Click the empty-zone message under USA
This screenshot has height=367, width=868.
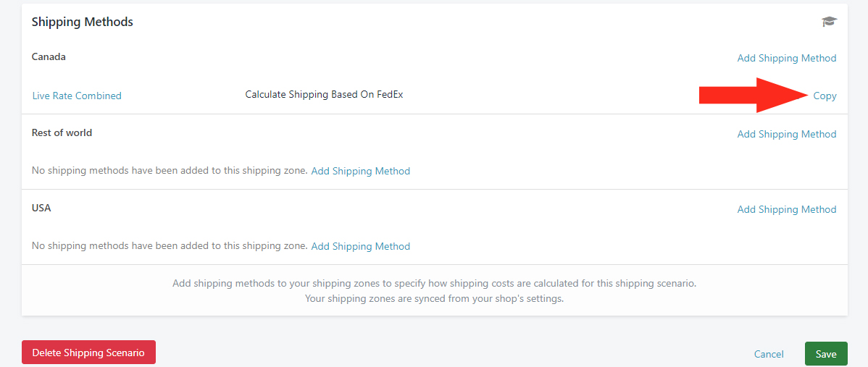coord(170,245)
